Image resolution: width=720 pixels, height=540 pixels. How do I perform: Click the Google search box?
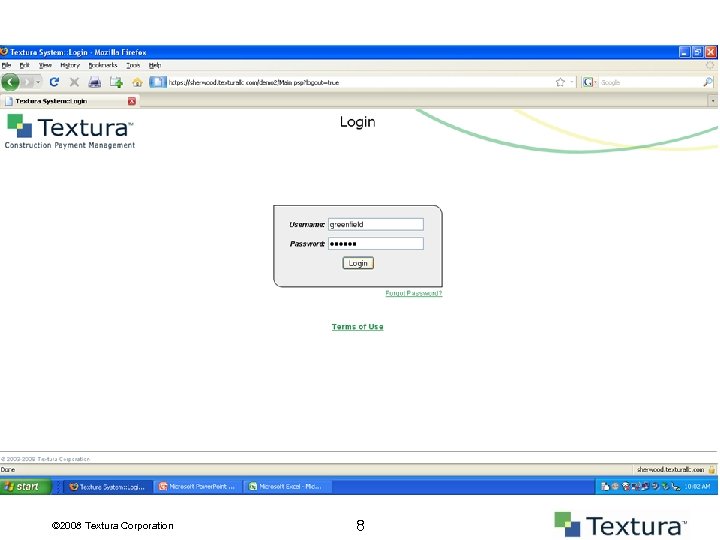[x=650, y=82]
